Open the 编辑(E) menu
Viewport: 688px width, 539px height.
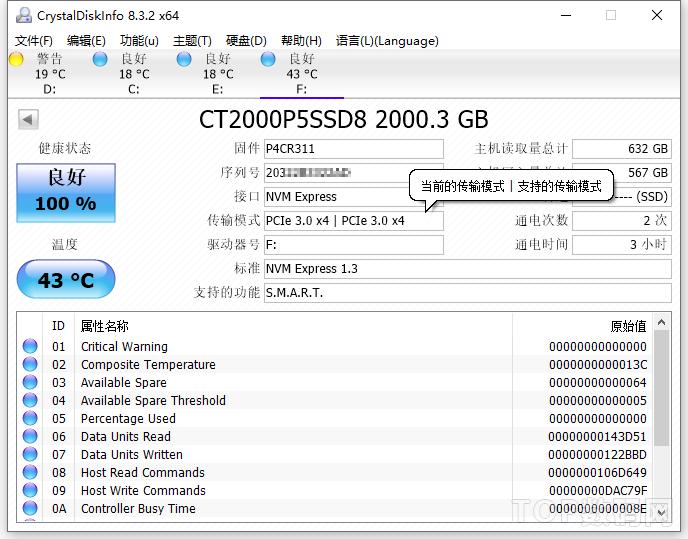tap(86, 41)
